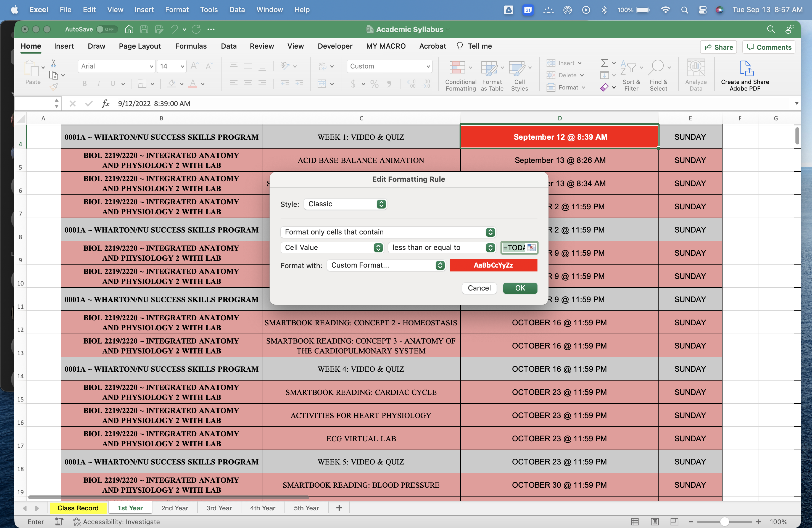Switch to the 2nd Year sheet tab
The image size is (812, 528).
point(174,508)
